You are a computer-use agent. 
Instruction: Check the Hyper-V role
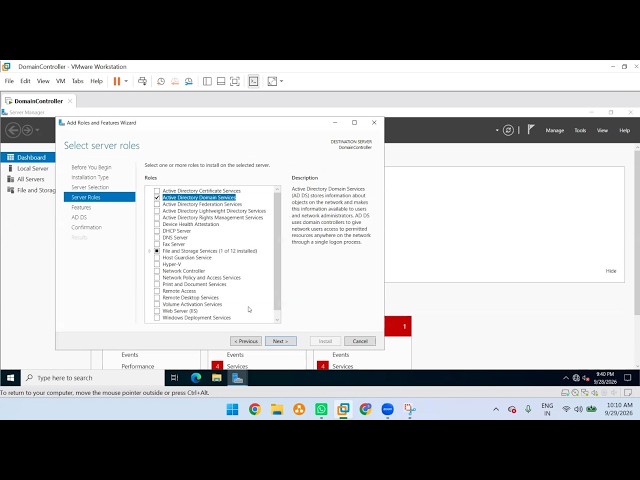point(157,264)
